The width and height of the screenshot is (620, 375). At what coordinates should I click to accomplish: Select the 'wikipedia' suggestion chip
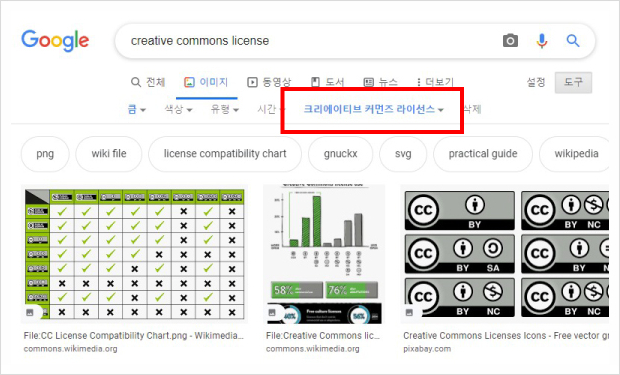click(575, 154)
